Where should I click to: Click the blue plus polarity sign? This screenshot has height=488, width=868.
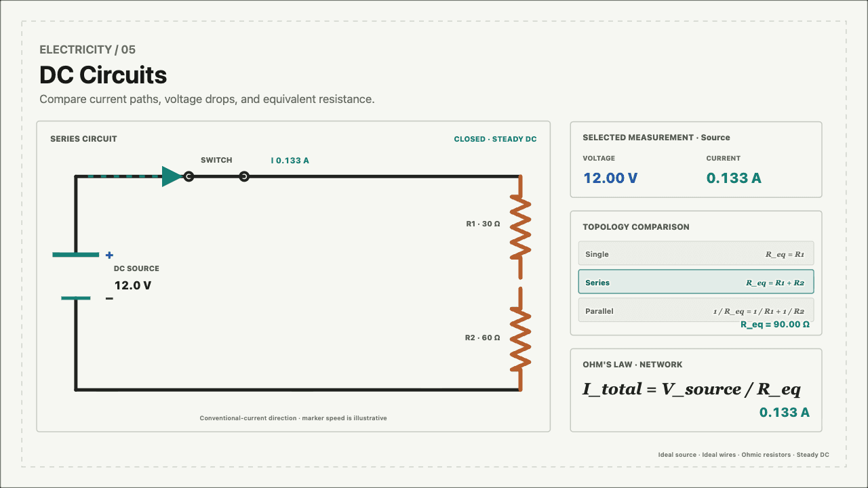[x=109, y=256]
